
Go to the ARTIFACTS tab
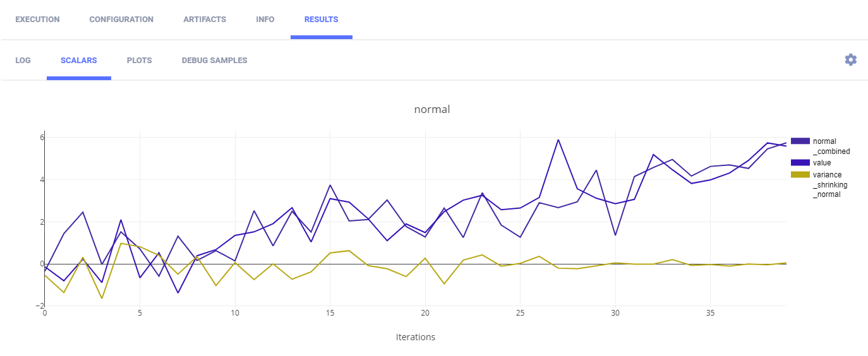205,20
